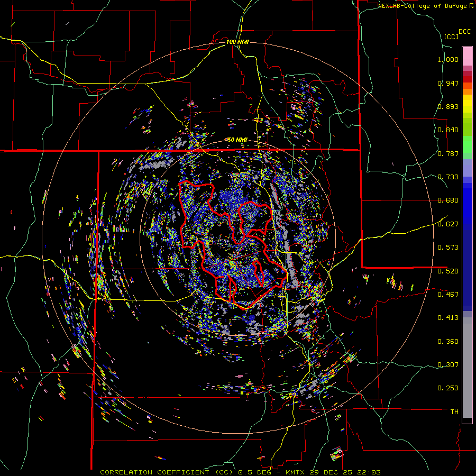The width and height of the screenshot is (476, 476).
Task: Click the 0.840 legend value
Action: 448,130
